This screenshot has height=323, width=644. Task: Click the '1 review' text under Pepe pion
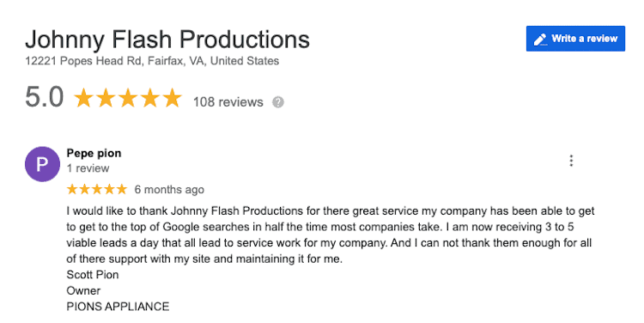[88, 168]
